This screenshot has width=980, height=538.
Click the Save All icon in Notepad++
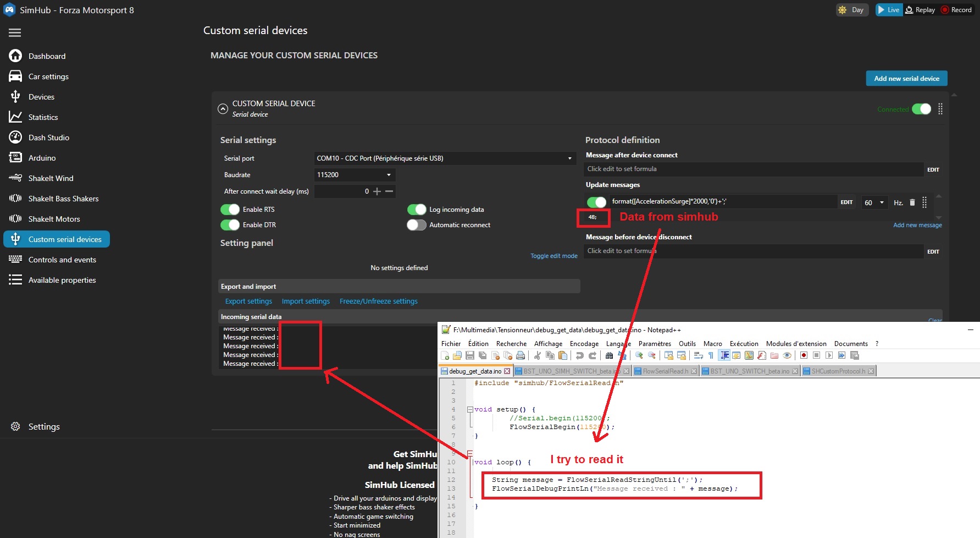483,355
